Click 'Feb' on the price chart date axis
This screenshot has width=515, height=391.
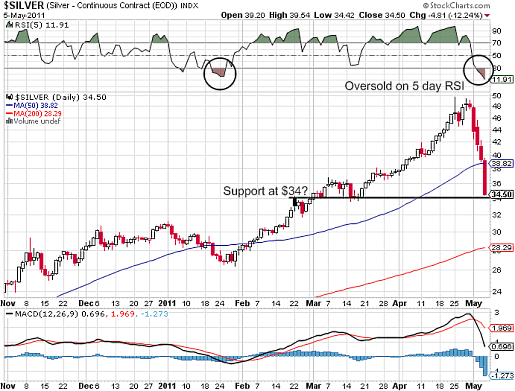pyautogui.click(x=242, y=303)
